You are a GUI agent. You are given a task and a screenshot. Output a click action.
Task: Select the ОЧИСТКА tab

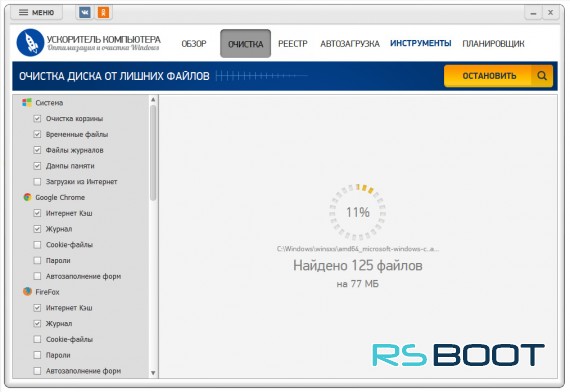pos(245,44)
